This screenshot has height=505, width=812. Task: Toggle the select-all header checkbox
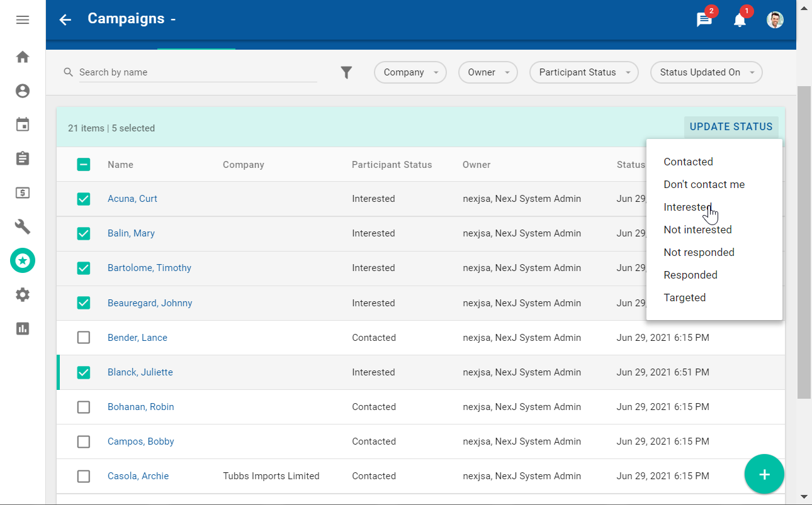tap(84, 165)
